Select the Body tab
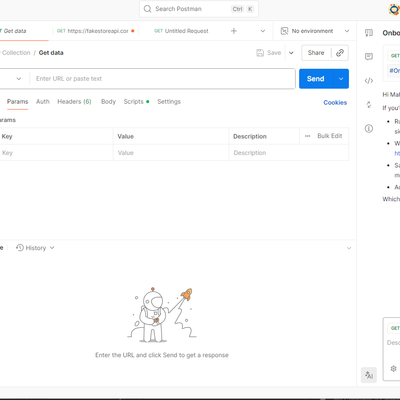 (108, 102)
